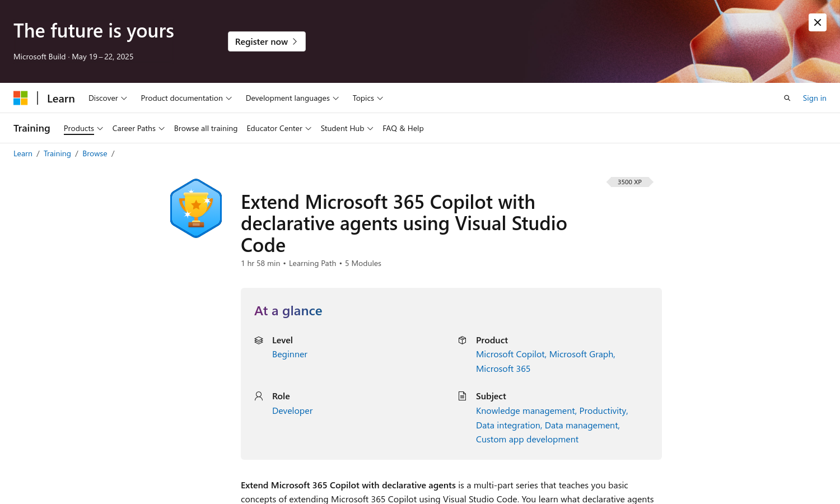Click the Microsoft logo in the header

[21, 97]
